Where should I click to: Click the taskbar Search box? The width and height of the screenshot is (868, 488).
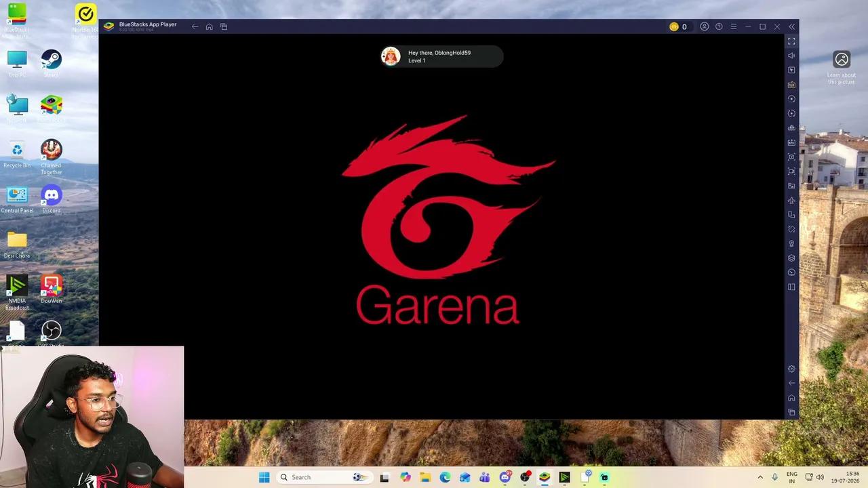pos(324,477)
